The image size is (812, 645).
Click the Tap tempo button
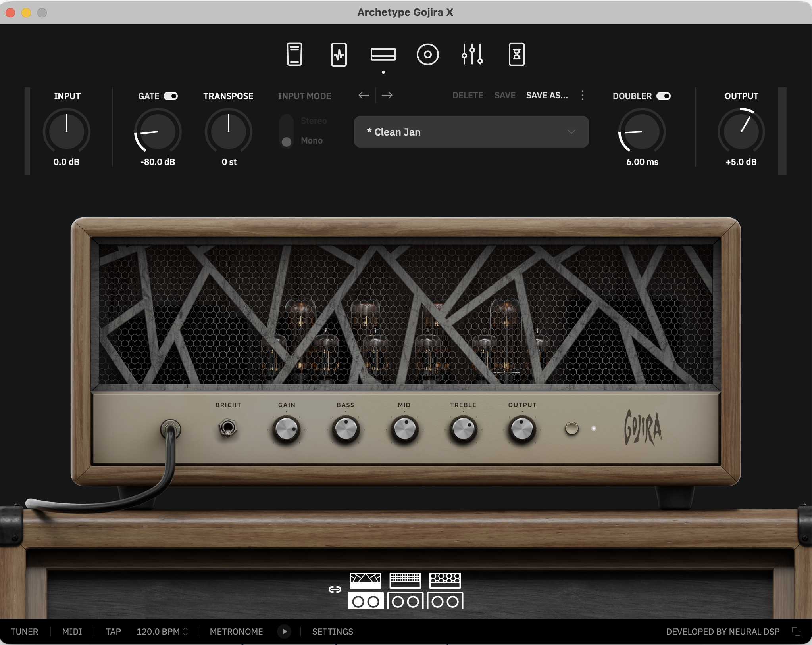(113, 632)
